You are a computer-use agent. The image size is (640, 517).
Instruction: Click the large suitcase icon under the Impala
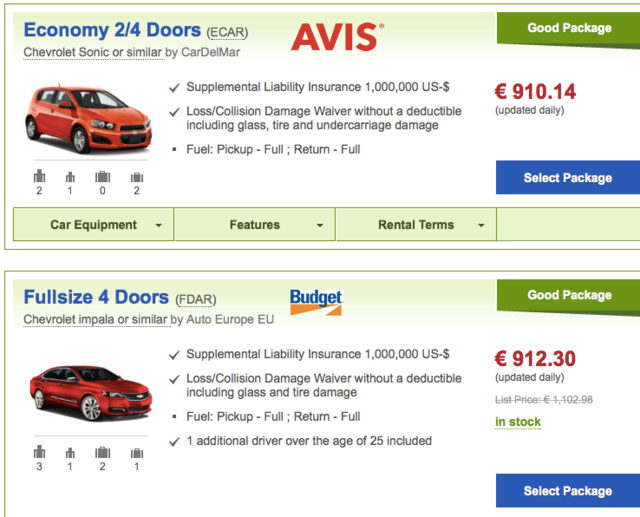pyautogui.click(x=103, y=451)
